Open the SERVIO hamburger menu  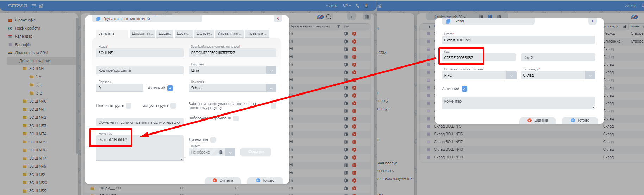click(x=34, y=6)
